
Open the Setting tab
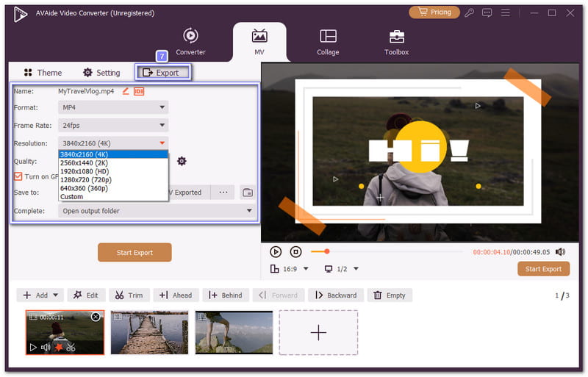click(101, 73)
